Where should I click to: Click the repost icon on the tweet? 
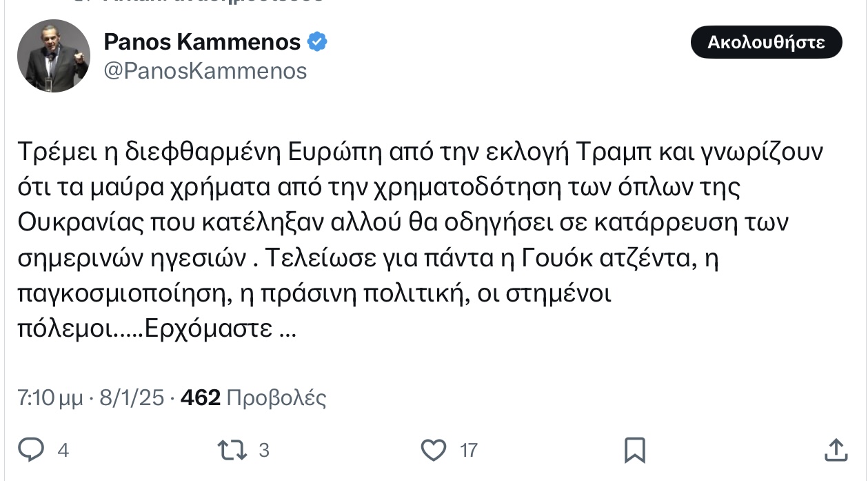(x=232, y=450)
